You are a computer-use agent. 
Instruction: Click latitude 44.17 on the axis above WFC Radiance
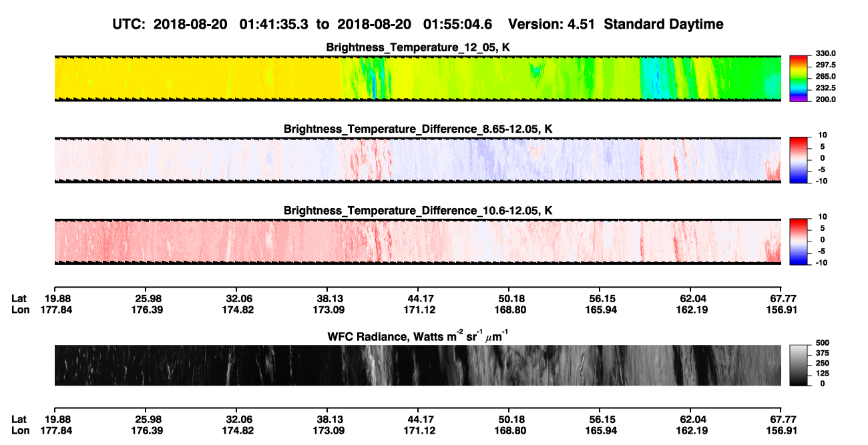[x=417, y=298]
